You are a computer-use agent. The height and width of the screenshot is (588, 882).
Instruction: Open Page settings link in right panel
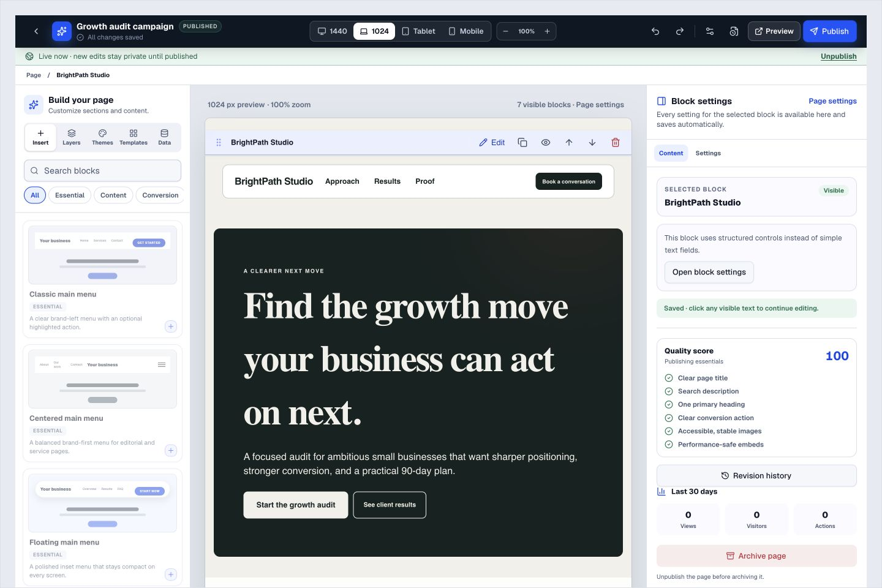[832, 101]
